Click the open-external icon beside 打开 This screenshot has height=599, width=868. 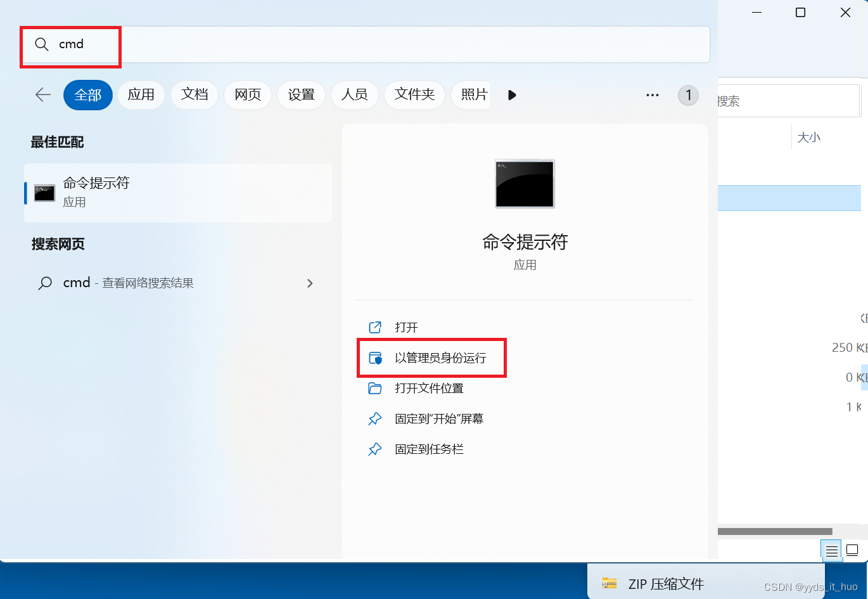375,328
